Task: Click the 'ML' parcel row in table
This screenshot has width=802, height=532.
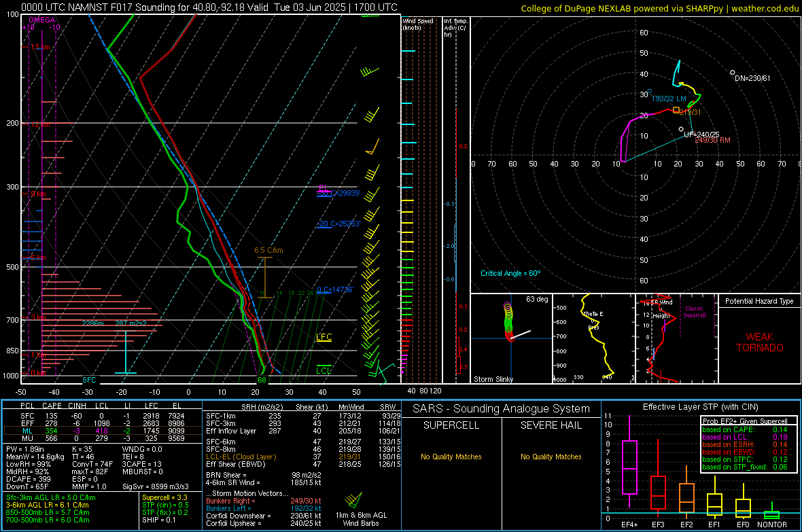Action: click(102, 431)
